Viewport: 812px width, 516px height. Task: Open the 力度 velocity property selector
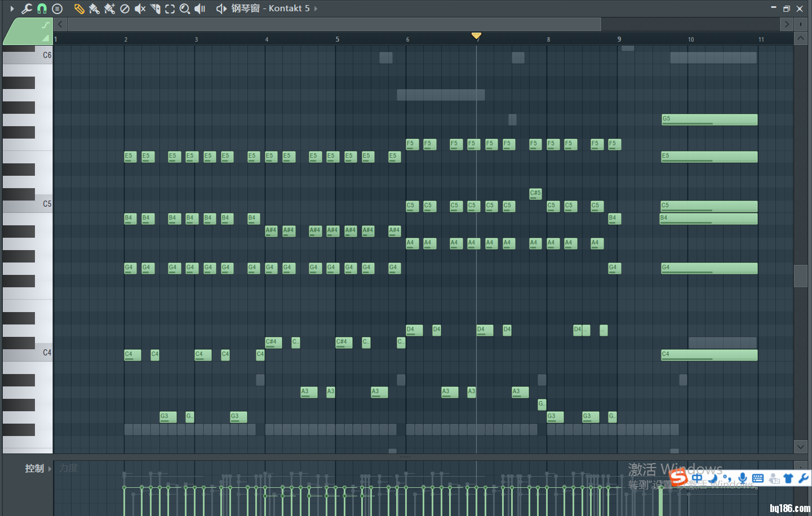(x=69, y=468)
